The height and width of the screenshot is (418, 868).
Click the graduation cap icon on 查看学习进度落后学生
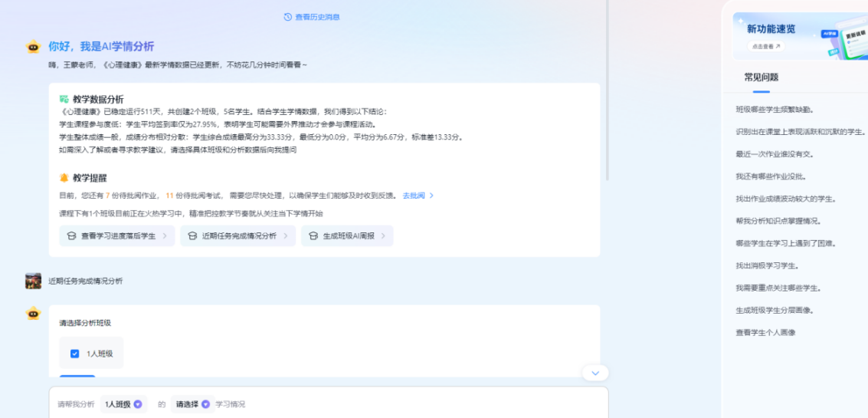pyautogui.click(x=70, y=236)
